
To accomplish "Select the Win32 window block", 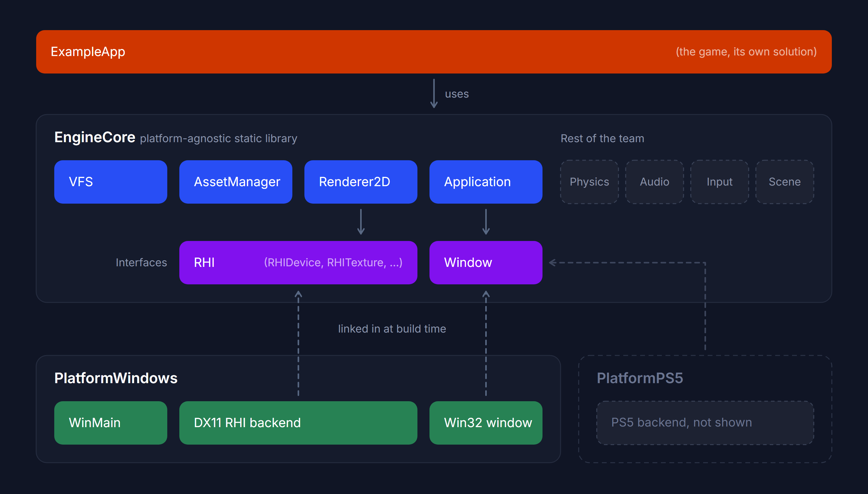I will (486, 423).
